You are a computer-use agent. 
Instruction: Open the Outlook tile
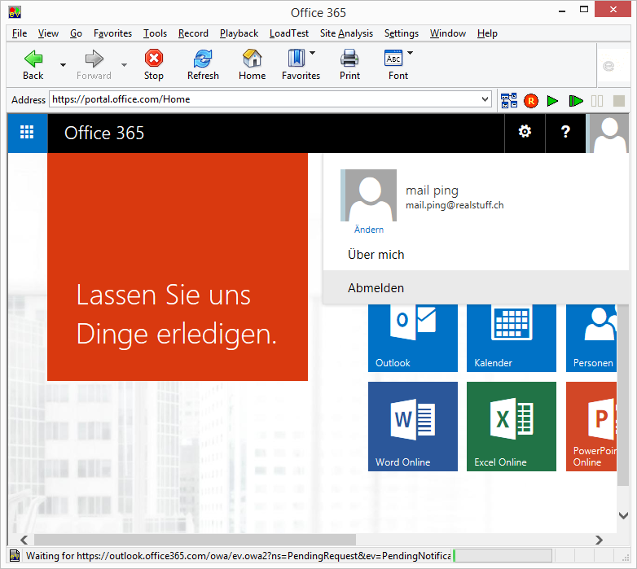[x=413, y=338]
